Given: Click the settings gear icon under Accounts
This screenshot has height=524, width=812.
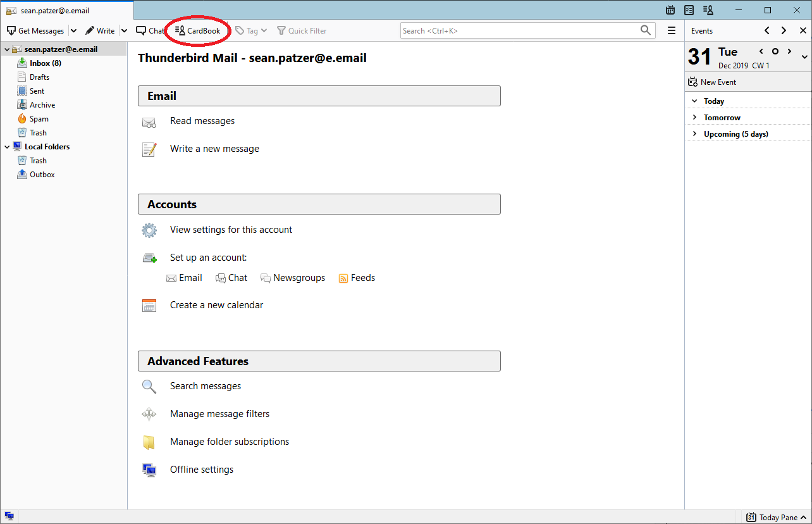Looking at the screenshot, I should (149, 230).
